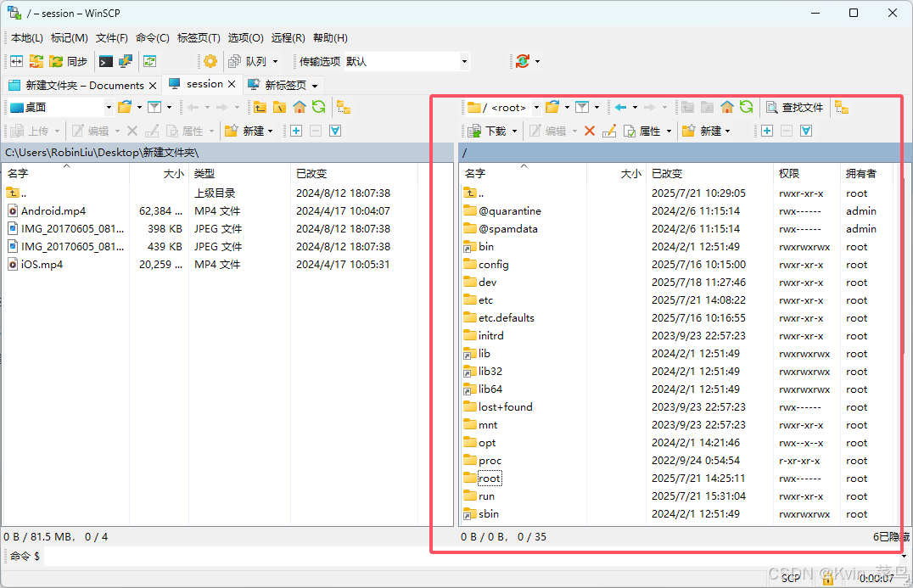
Task: Open the 新标签页 new tab button
Action: [x=283, y=86]
